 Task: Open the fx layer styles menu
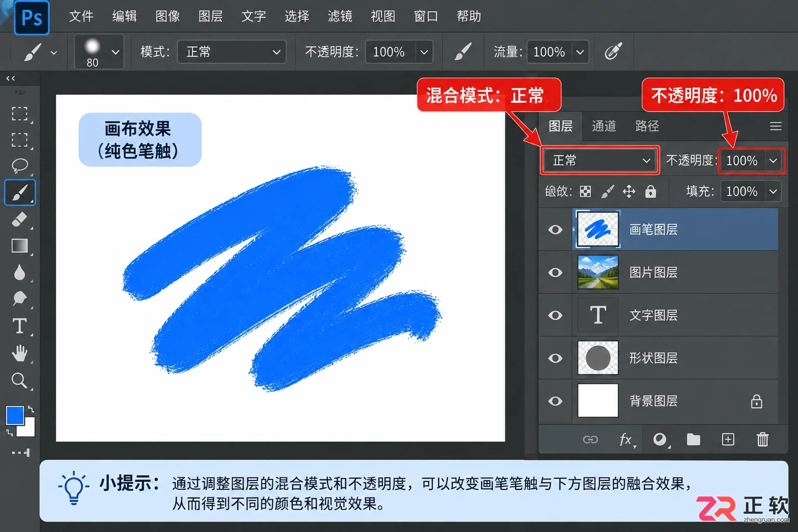point(626,439)
